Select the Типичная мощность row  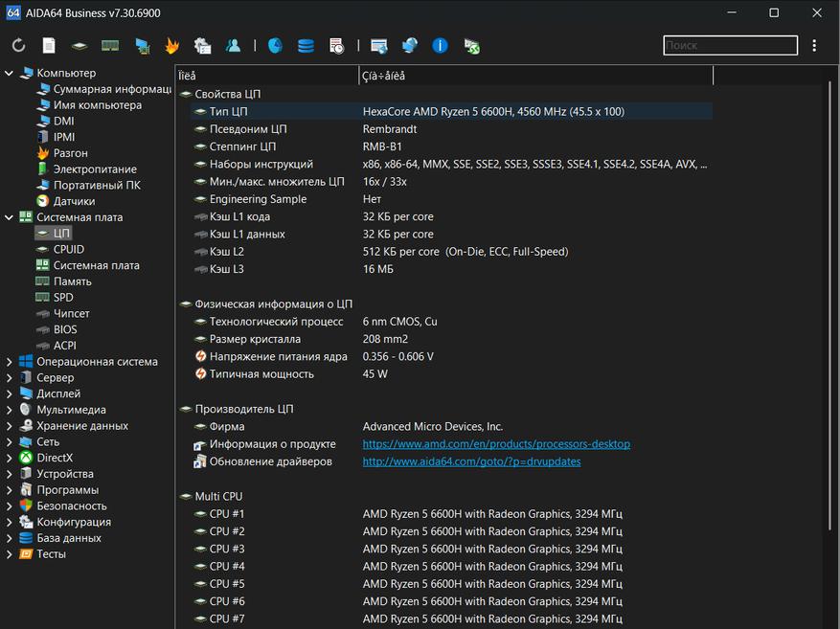451,374
